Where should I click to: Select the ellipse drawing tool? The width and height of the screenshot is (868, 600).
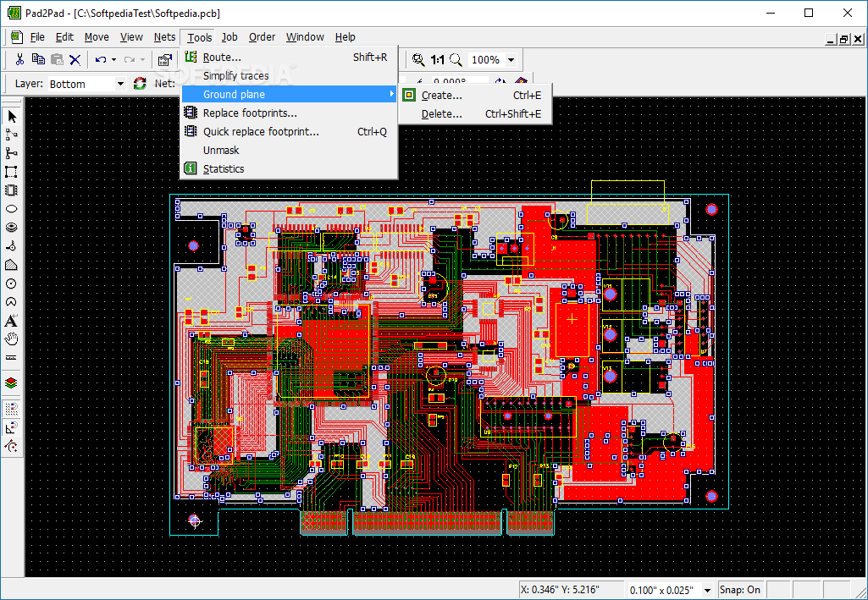coord(11,209)
